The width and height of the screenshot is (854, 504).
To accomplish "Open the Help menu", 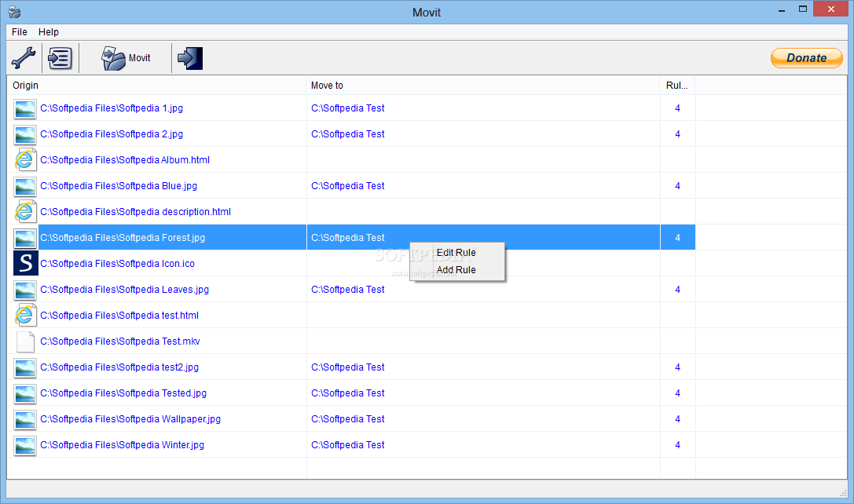I will click(x=49, y=32).
